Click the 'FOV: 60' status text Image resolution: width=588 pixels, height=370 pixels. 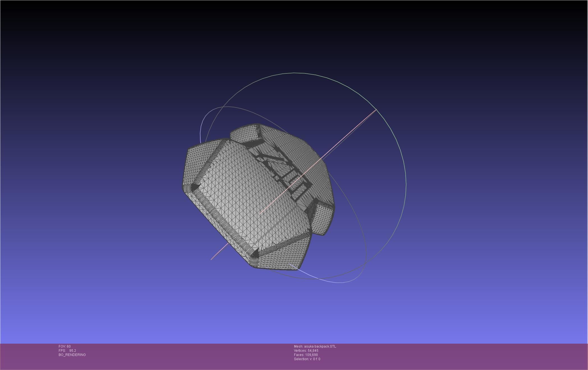click(x=65, y=346)
